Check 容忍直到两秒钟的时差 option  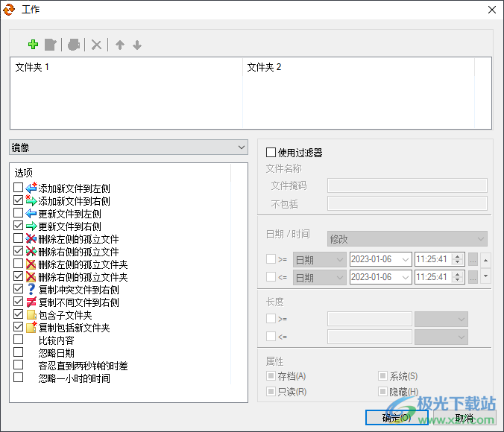[19, 364]
